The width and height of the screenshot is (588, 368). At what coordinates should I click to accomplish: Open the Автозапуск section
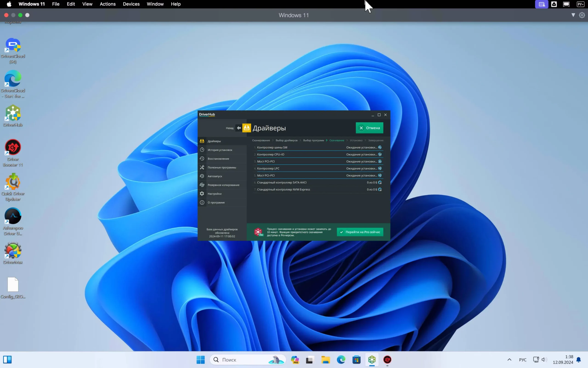pos(215,176)
